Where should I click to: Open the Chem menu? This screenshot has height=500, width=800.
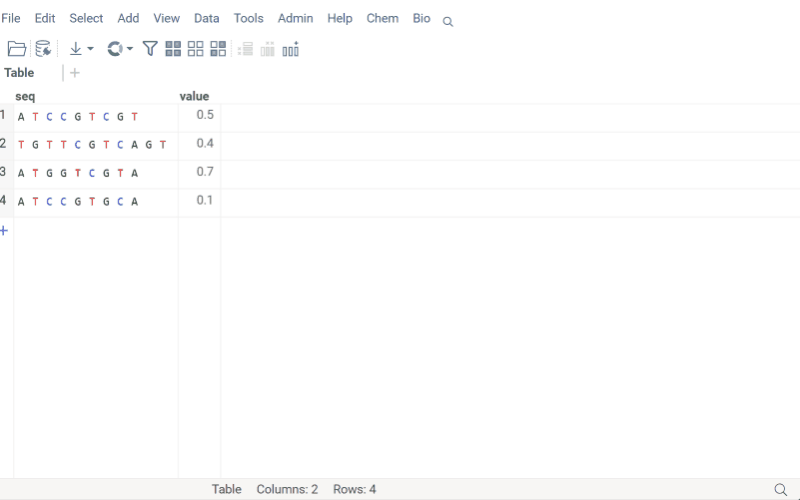(x=382, y=18)
